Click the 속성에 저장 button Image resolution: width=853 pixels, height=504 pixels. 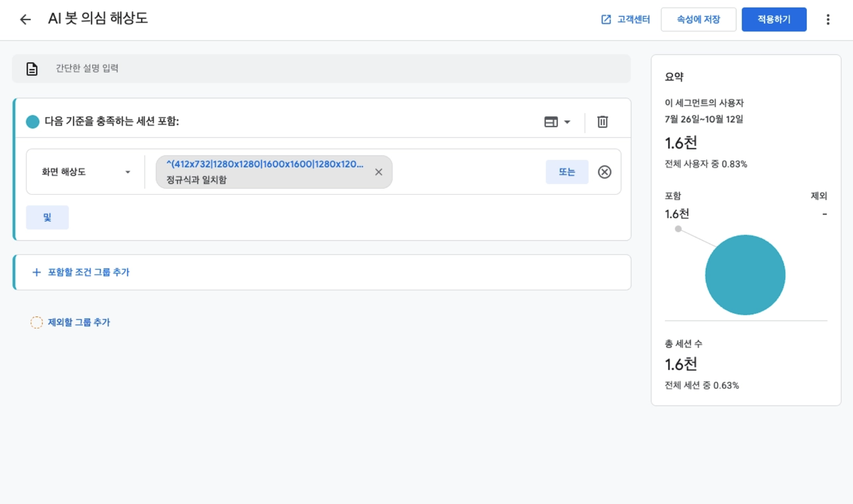pos(698,20)
